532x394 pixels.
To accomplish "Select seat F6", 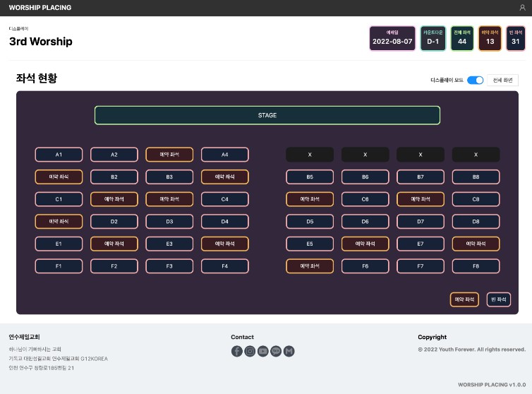I will coord(365,266).
